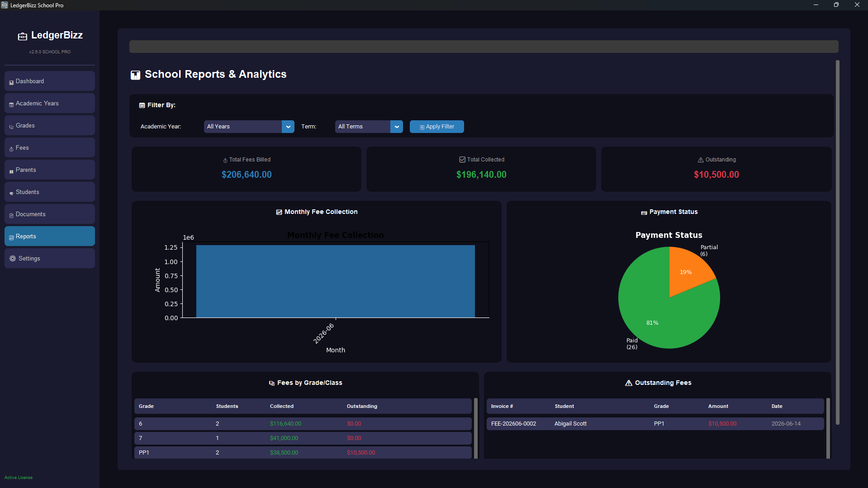868x488 pixels.
Task: Click the Monthly Fee Collection chart icon
Action: point(279,212)
